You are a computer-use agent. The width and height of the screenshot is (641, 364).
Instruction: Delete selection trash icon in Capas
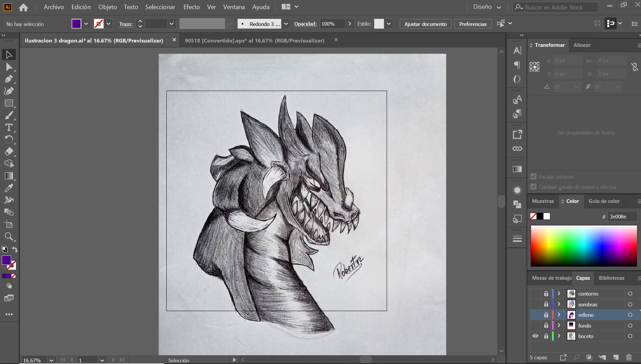[629, 357]
